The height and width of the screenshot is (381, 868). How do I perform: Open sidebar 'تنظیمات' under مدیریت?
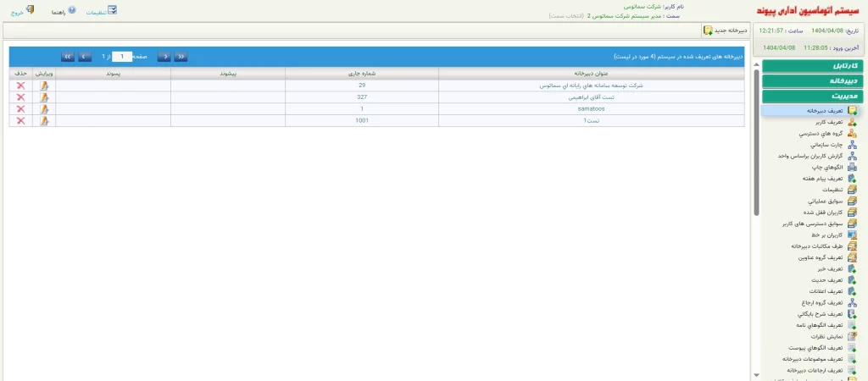(840, 190)
